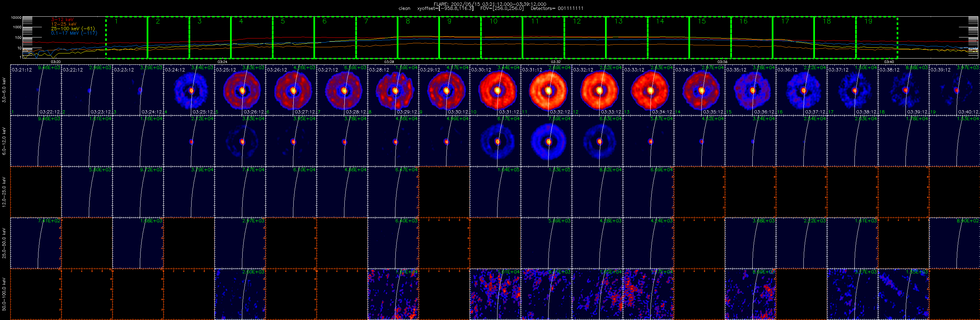Image resolution: width=980 pixels, height=320 pixels.
Task: Open the 25.0-50.0 keV image labeled 7.41E+02
Action: pyautogui.click(x=36, y=243)
